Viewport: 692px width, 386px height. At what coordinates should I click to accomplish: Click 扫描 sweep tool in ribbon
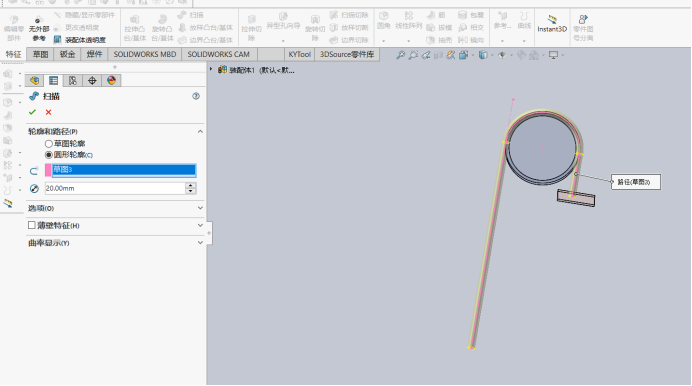tap(191, 15)
